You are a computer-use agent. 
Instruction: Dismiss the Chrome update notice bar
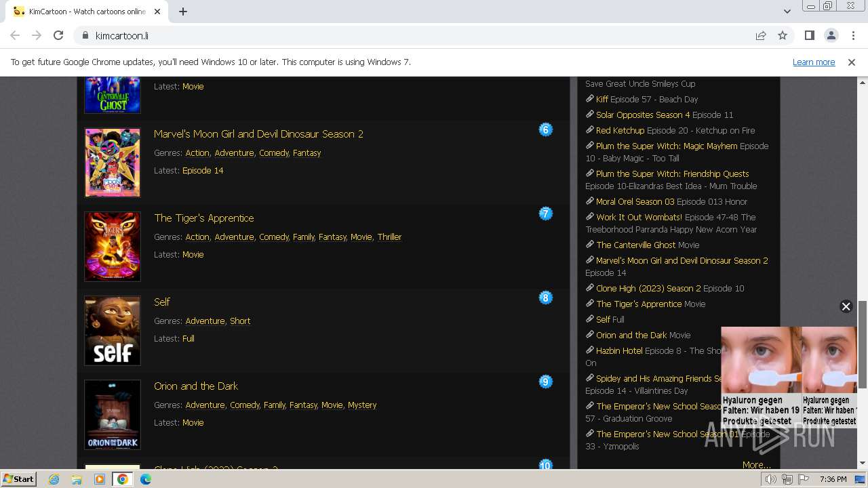[852, 62]
